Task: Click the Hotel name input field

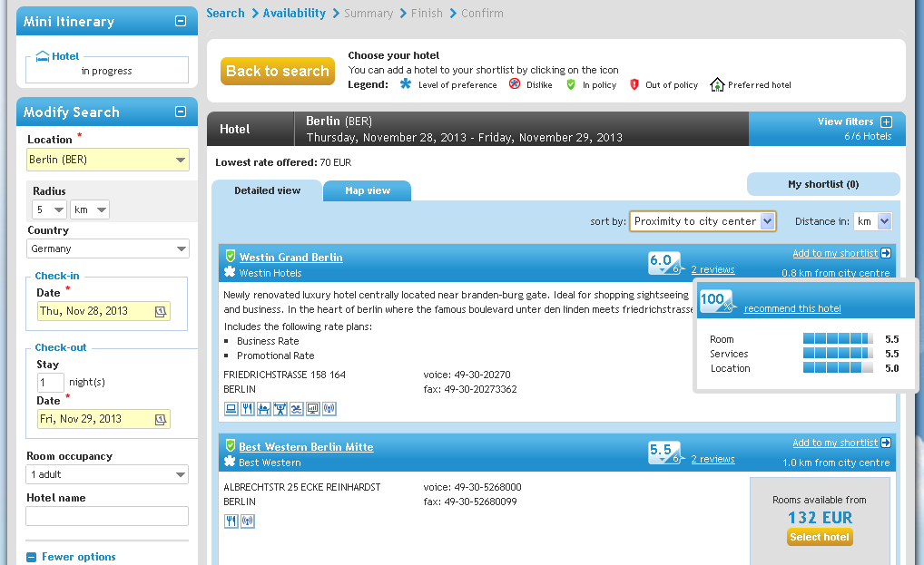Action: (x=107, y=516)
